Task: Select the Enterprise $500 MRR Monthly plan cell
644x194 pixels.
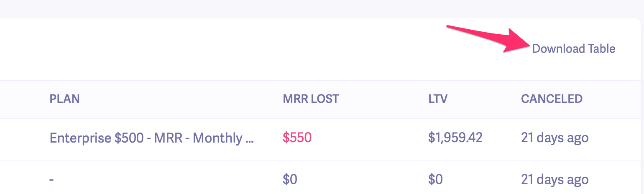Action: click(151, 138)
